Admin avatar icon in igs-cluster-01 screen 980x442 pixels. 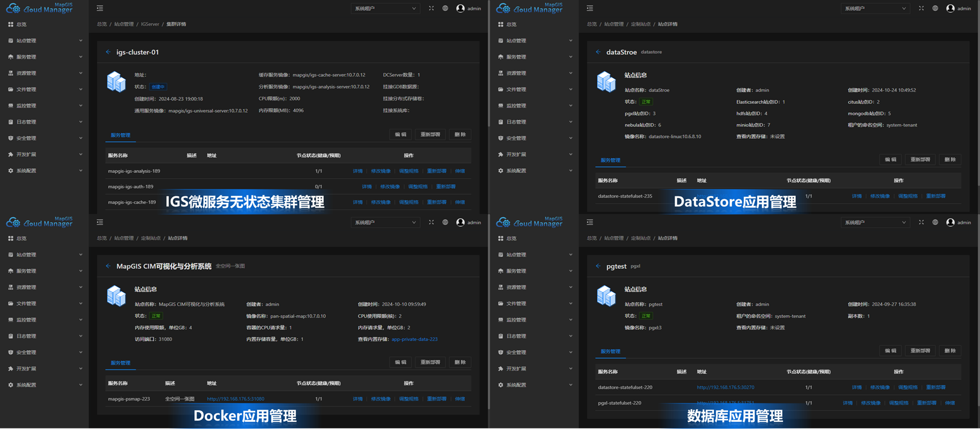[460, 8]
